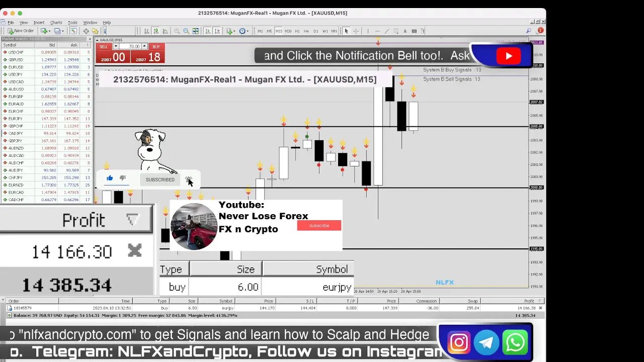Viewport: 644px width, 362px height.
Task: Open the Help menu
Action: [107, 23]
